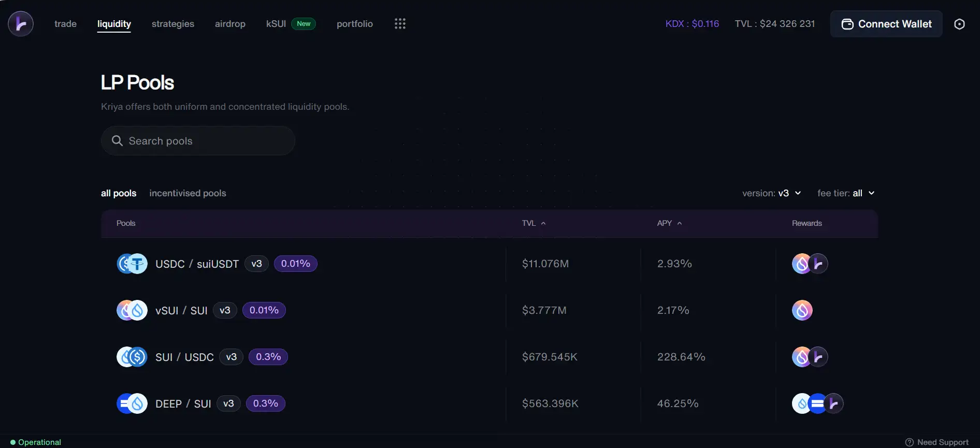Switch to incentivised pools filter
The width and height of the screenshot is (980, 448).
click(x=188, y=193)
